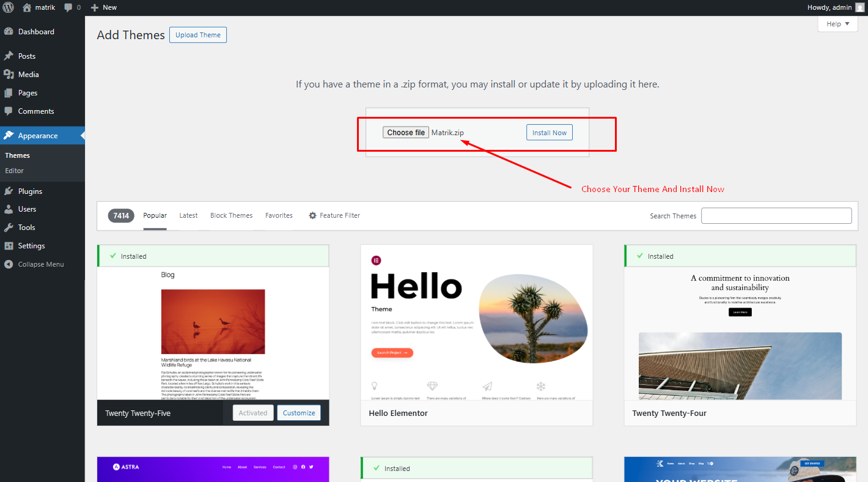The width and height of the screenshot is (868, 482).
Task: Open the Astra theme thumbnail
Action: (x=213, y=469)
